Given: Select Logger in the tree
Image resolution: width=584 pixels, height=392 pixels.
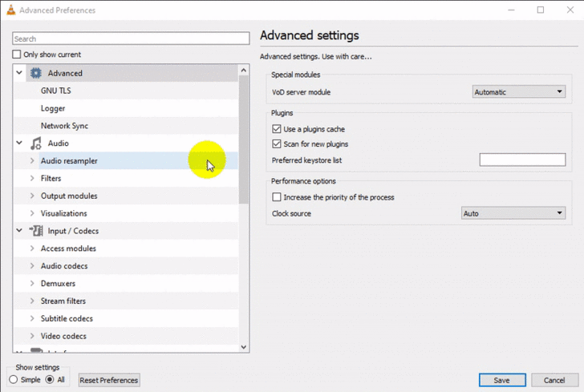Looking at the screenshot, I should [53, 108].
